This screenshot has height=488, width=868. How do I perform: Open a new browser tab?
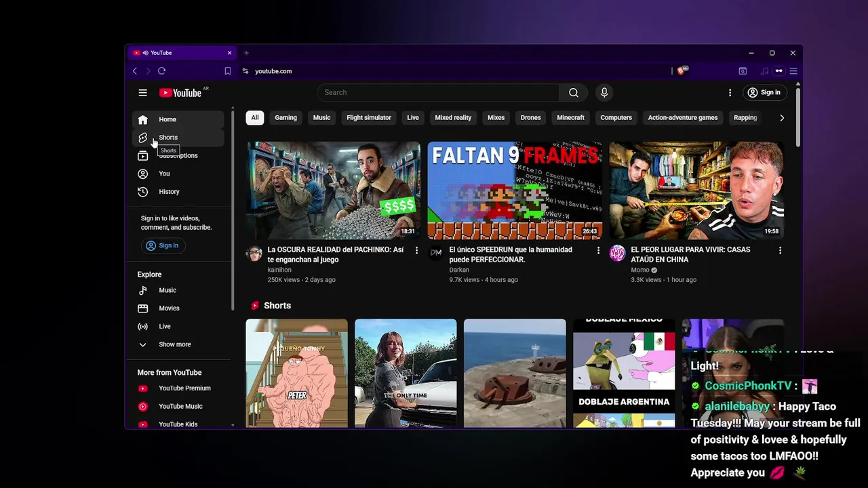click(246, 53)
